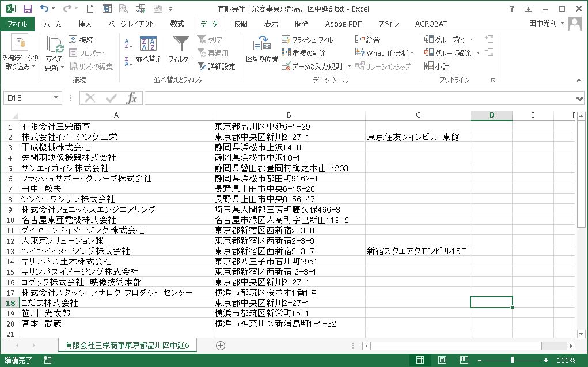Image resolution: width=588 pixels, height=367 pixels.
Task: Open customize Quick Access Toolbar arrow
Action: point(170,9)
